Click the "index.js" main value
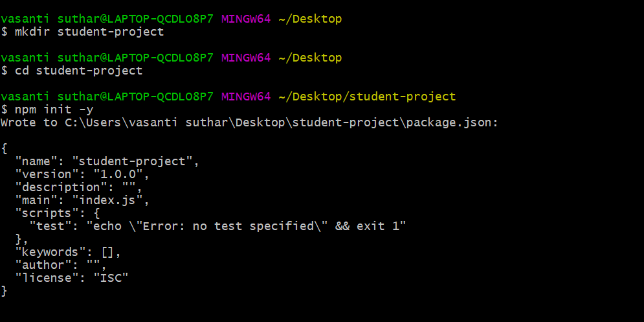This screenshot has height=322, width=644. (110, 200)
